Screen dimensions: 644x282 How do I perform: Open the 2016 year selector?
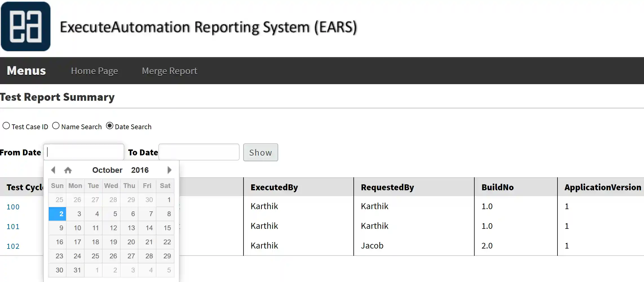coord(140,170)
